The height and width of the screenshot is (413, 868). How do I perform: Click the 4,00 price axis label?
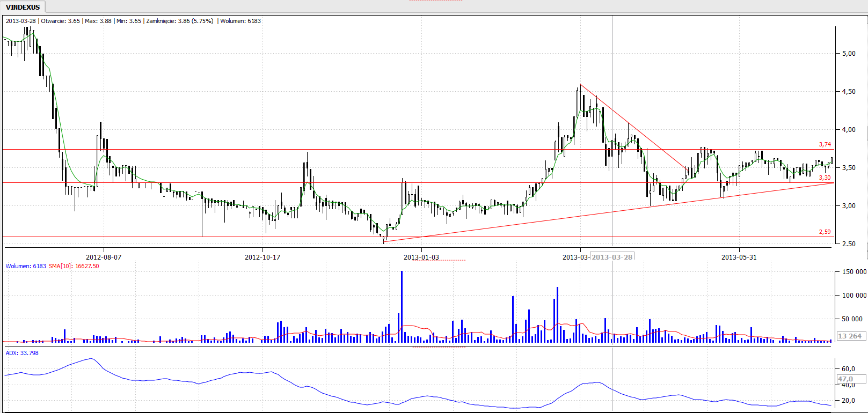[849, 130]
